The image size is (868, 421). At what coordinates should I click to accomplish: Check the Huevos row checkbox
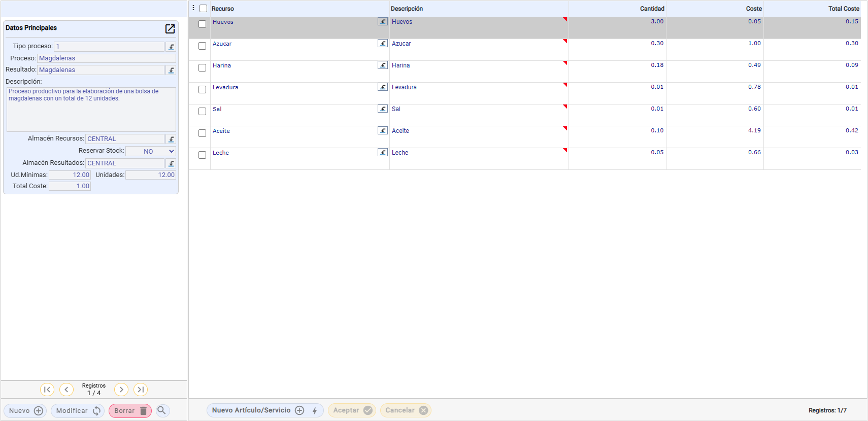202,24
